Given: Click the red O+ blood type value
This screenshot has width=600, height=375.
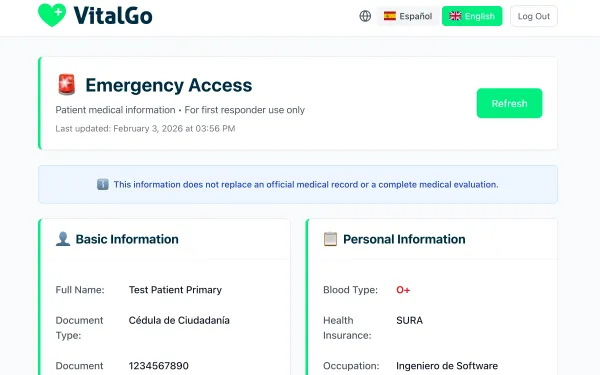Looking at the screenshot, I should [x=403, y=290].
